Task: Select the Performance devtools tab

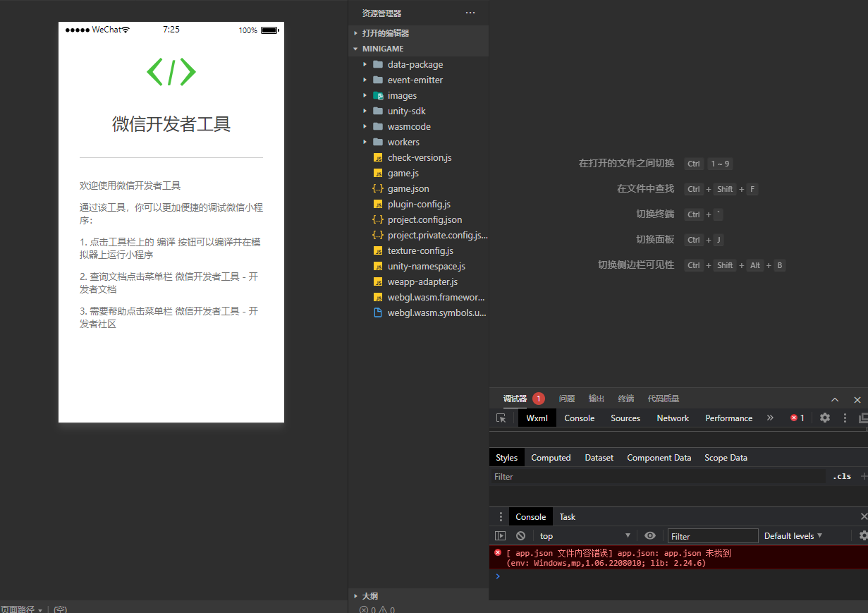Action: [728, 418]
